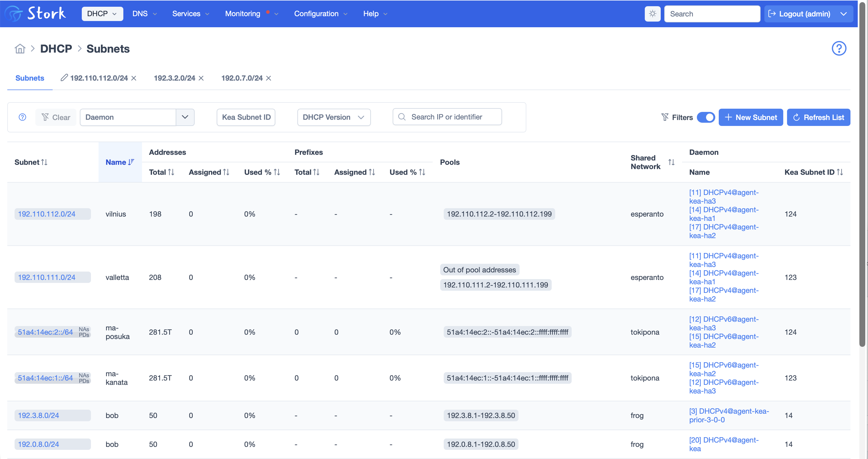Sort by Subnet column arrows

(x=45, y=162)
